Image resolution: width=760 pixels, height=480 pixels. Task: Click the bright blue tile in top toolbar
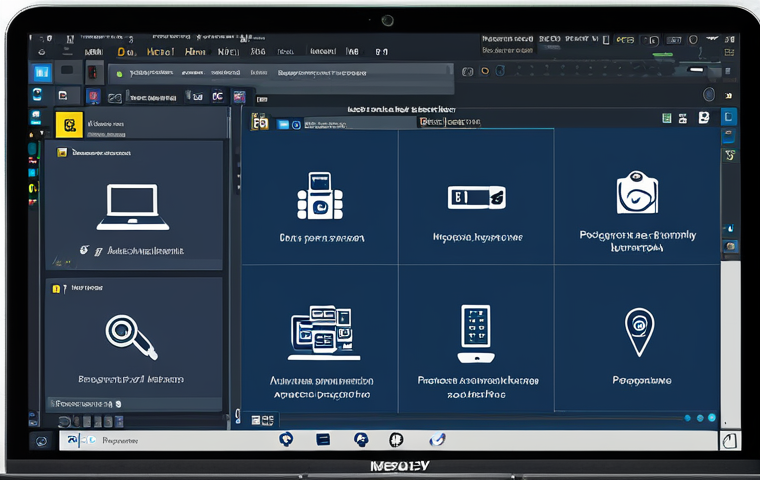pos(42,73)
